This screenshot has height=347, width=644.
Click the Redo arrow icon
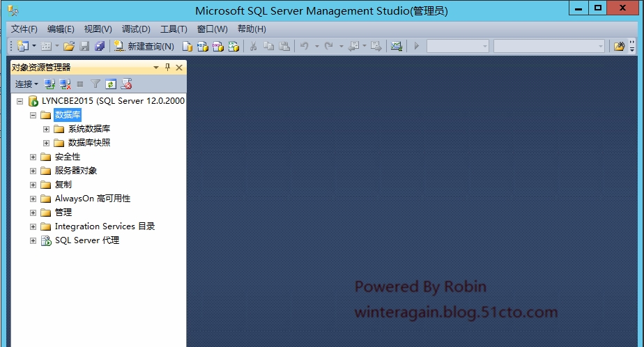tap(328, 46)
